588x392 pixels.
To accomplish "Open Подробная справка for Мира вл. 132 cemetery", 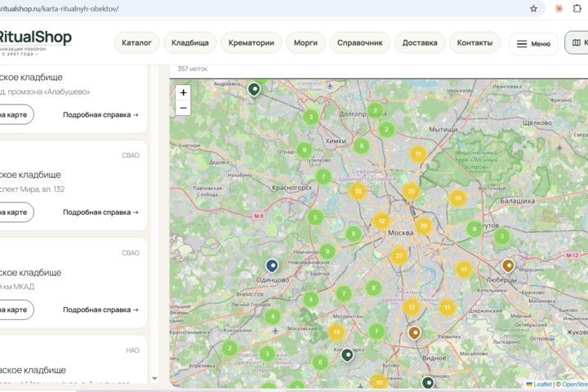I will click(100, 212).
